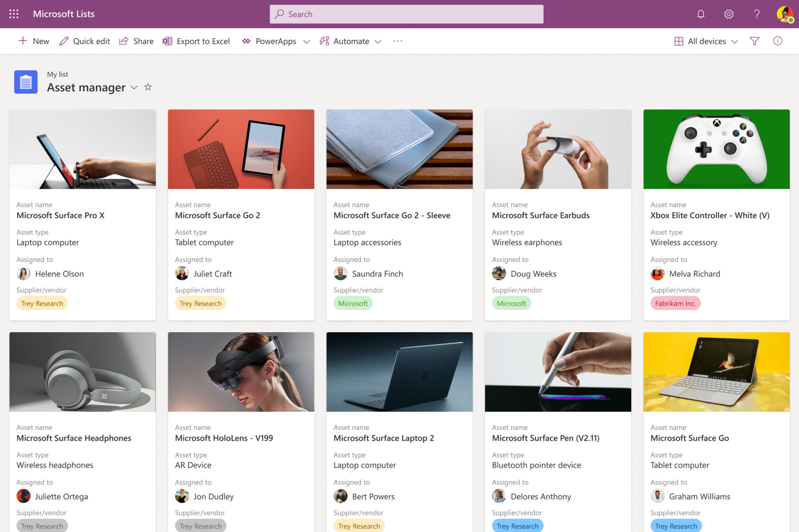Click Juliette Ortega's avatar
This screenshot has width=799, height=532.
(x=23, y=496)
